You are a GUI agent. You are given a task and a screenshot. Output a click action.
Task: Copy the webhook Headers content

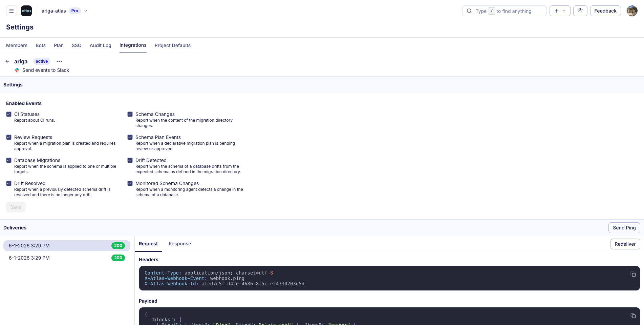pyautogui.click(x=633, y=274)
